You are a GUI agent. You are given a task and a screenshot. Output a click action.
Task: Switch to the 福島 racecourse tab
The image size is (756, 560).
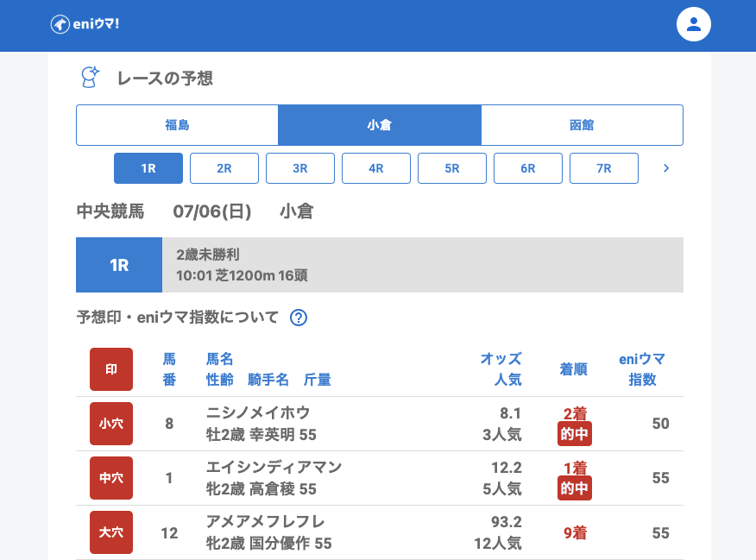tap(177, 125)
